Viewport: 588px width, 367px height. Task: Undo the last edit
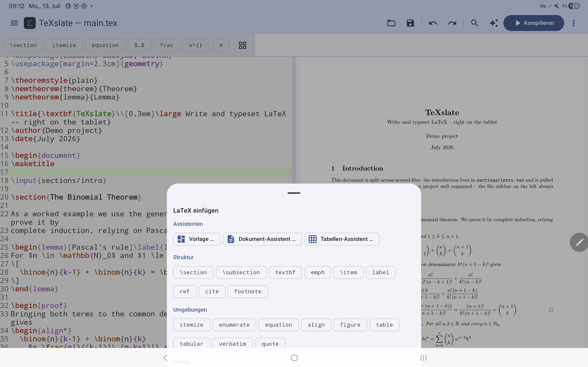click(433, 23)
